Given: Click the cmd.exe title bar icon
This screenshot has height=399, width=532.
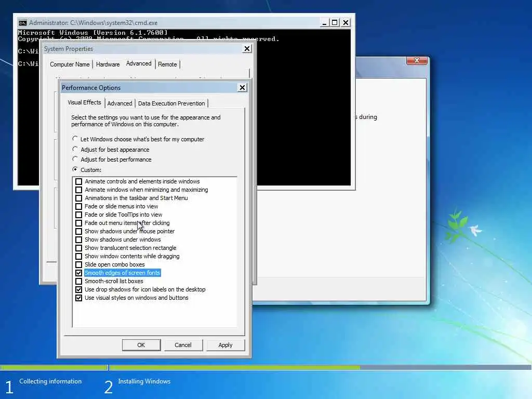Looking at the screenshot, I should tap(22, 23).
